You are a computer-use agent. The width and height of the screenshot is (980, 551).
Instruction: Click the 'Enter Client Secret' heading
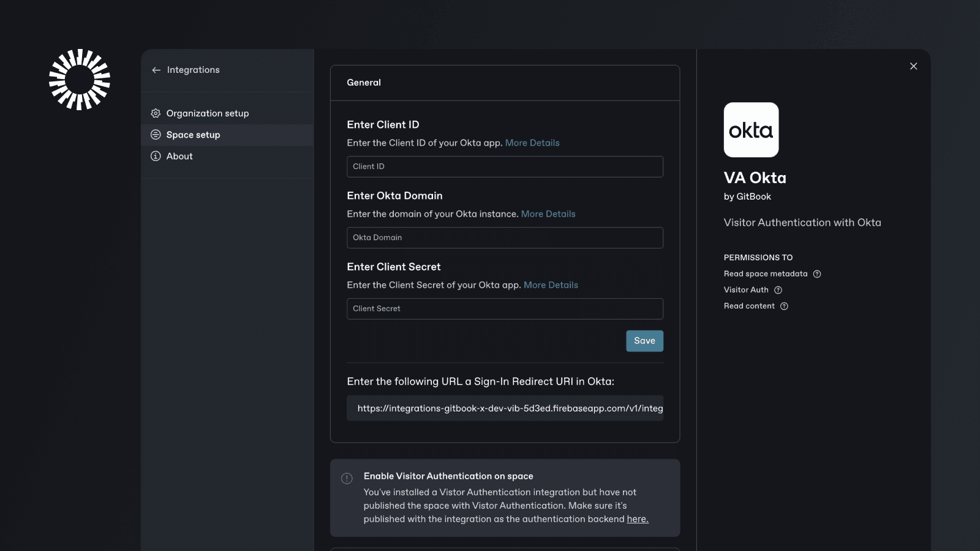coord(394,267)
